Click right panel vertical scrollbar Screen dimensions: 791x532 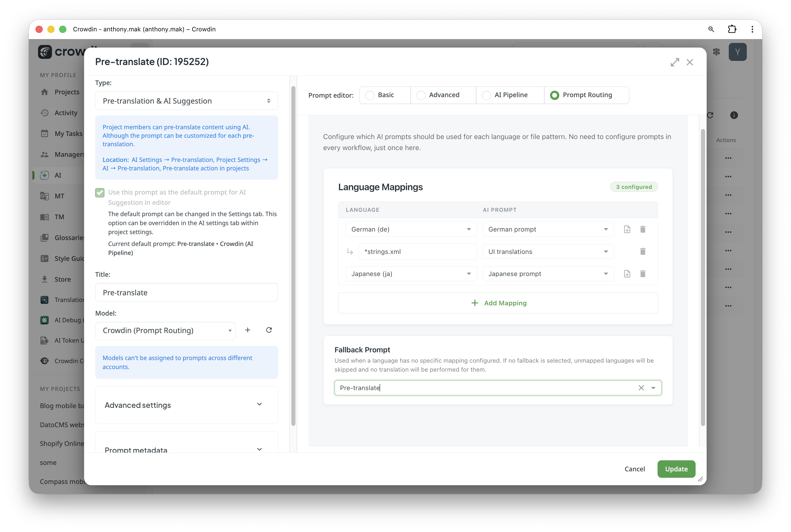tap(703, 277)
